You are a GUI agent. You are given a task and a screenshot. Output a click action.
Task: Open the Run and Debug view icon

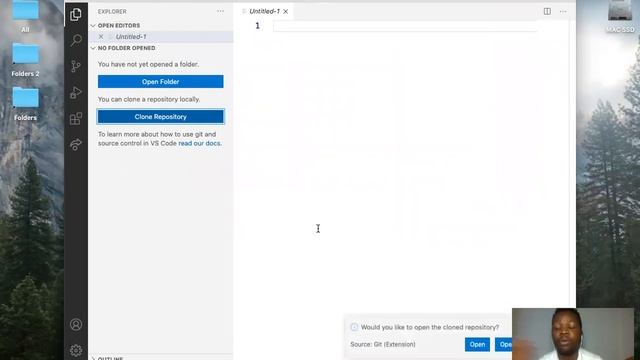(76, 93)
